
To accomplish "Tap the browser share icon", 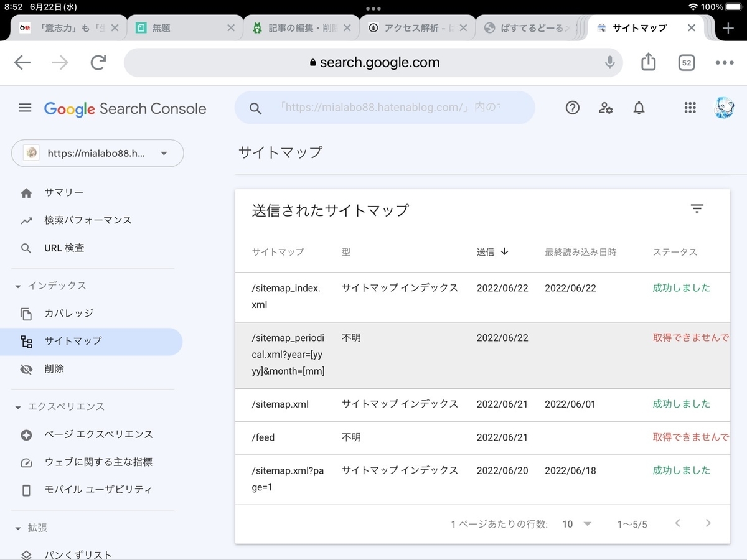I will pyautogui.click(x=649, y=62).
